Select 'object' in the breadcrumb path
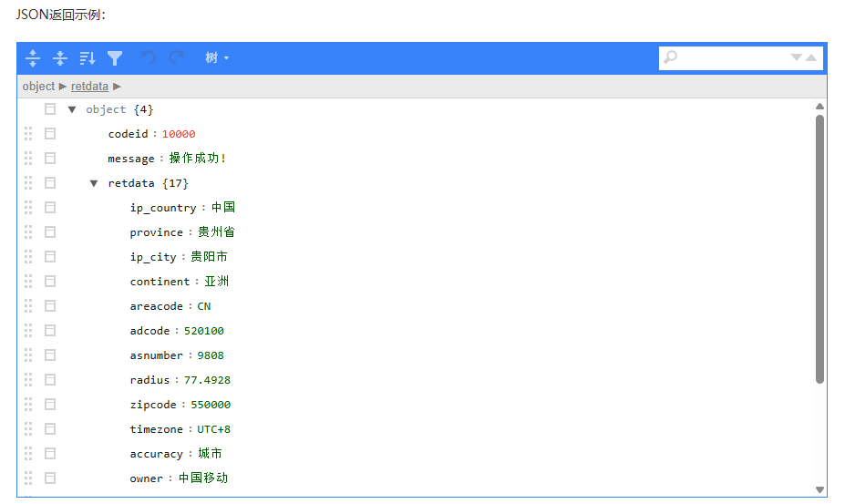Screen dimensions: 845x504 [38, 87]
